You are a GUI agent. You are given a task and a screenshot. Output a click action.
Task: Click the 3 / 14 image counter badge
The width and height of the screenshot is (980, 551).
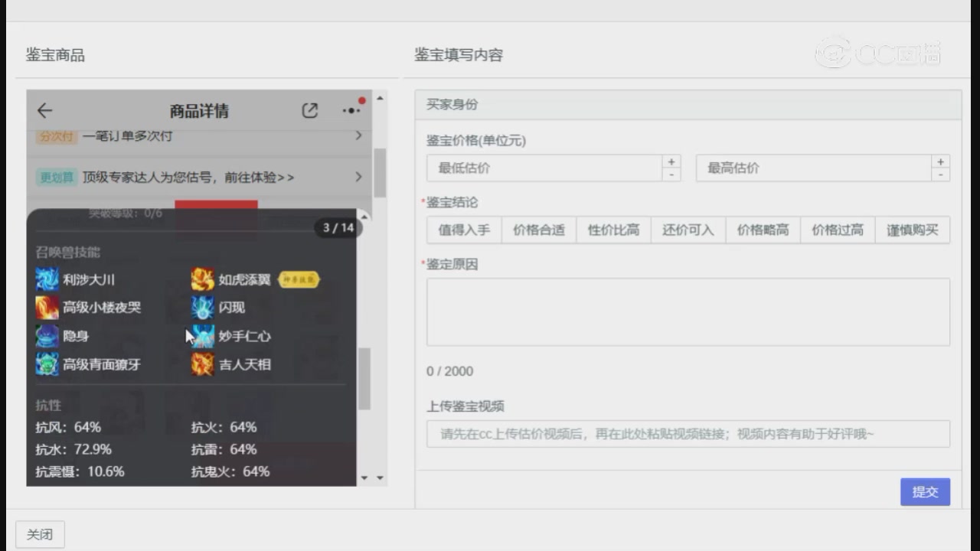tap(338, 227)
